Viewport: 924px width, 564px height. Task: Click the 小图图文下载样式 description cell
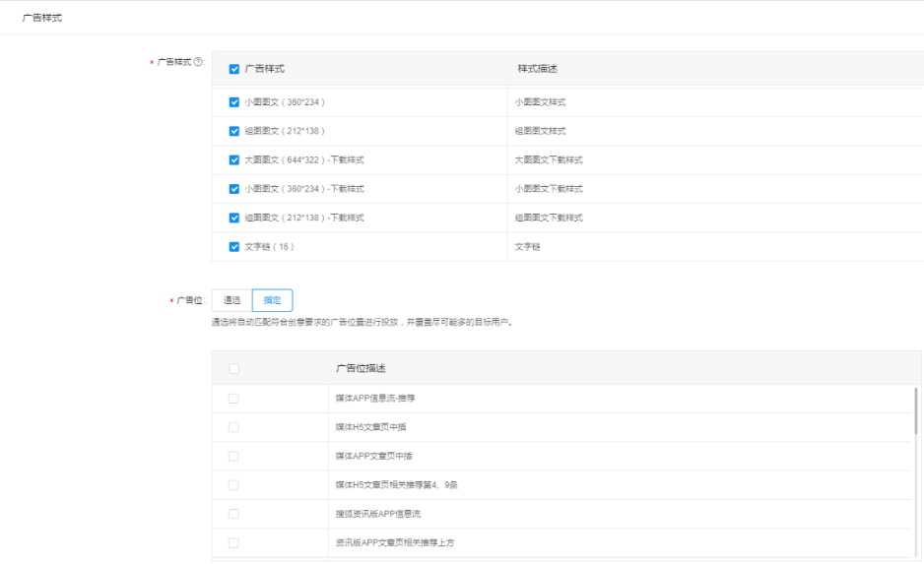click(549, 189)
